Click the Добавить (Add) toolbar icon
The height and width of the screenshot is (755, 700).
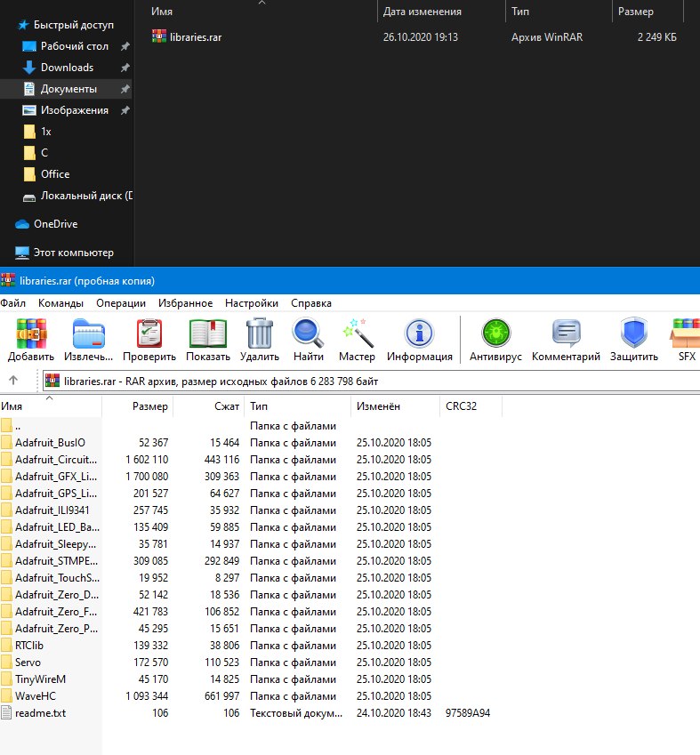(x=31, y=333)
